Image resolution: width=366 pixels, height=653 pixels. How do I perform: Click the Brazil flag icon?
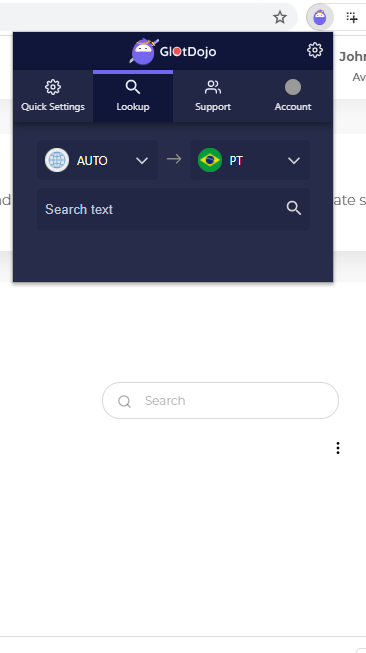point(210,160)
